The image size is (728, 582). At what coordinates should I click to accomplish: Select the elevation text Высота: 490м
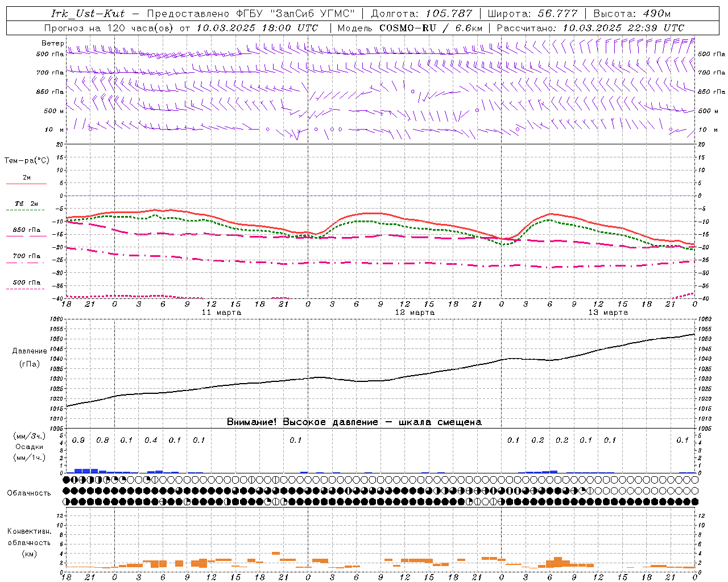click(632, 14)
